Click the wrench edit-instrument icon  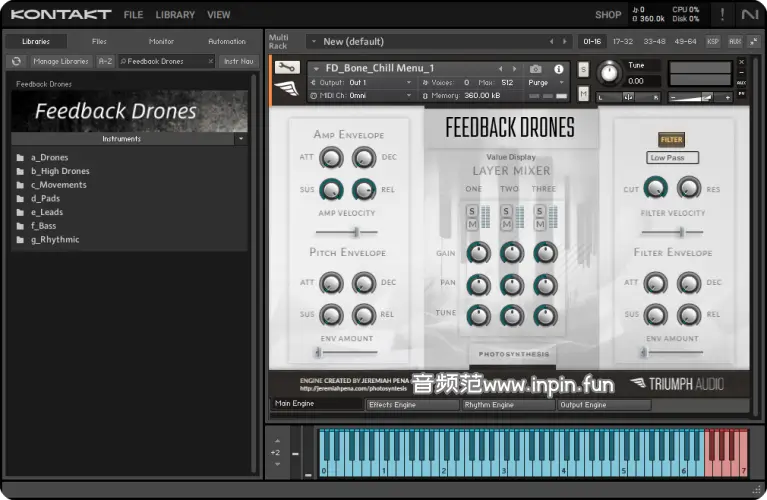click(285, 68)
